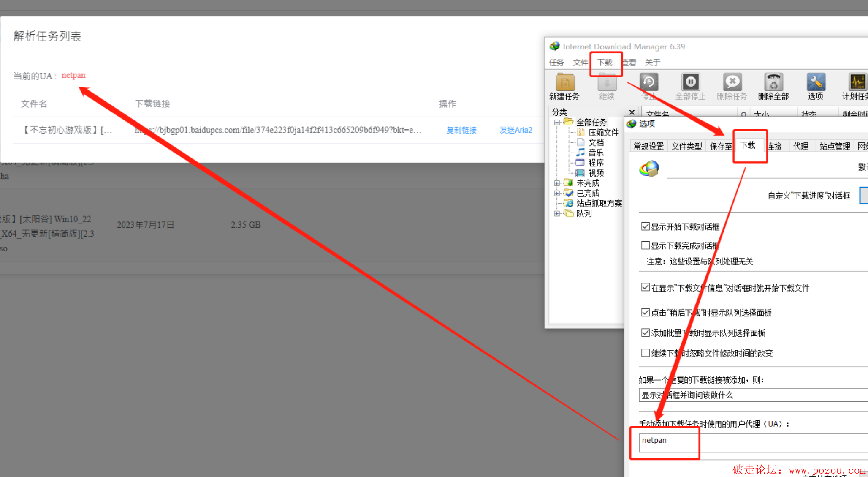Click the baidupcs download link text
The width and height of the screenshot is (868, 477).
click(278, 130)
